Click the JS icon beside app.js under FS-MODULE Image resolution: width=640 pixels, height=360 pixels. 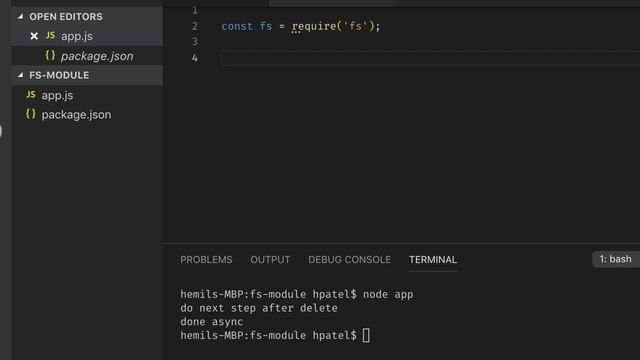pyautogui.click(x=31, y=95)
